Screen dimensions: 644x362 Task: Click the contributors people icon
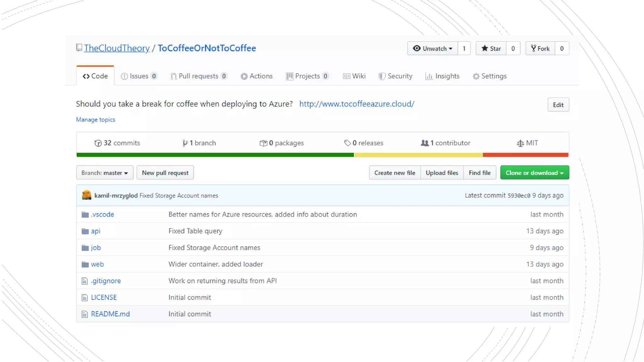point(425,143)
